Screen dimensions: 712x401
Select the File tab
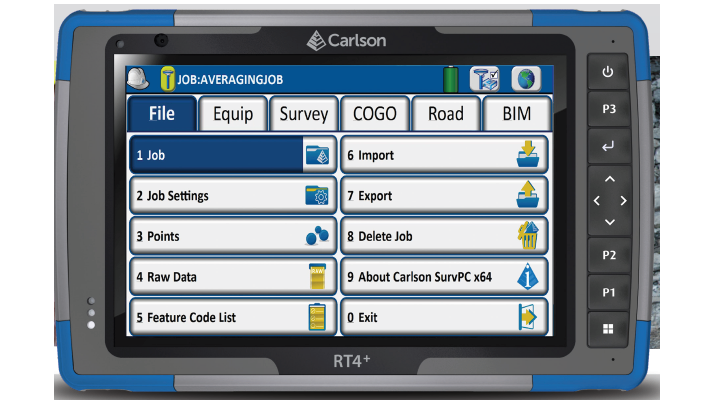pyautogui.click(x=162, y=114)
